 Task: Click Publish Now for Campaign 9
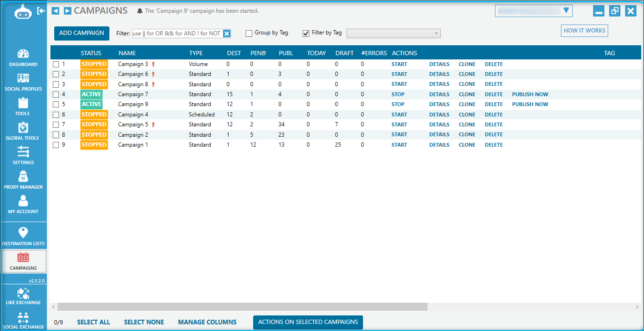pyautogui.click(x=530, y=104)
